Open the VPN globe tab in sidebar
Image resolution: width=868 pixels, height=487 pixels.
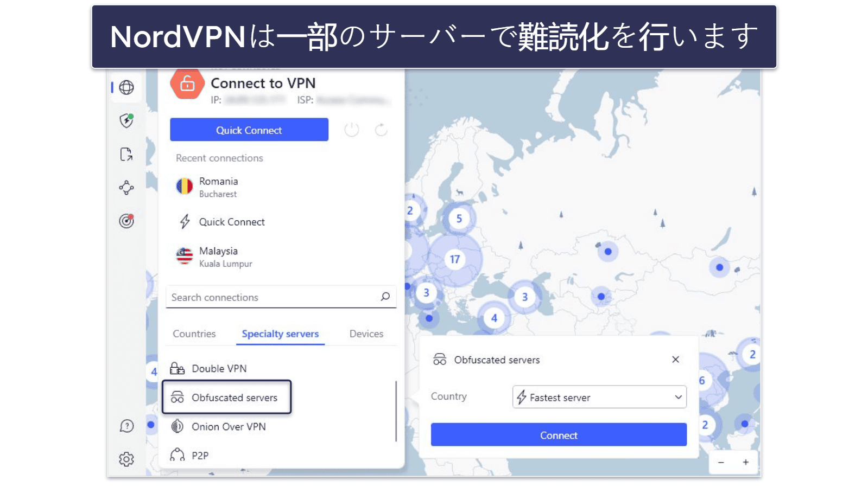[x=126, y=87]
